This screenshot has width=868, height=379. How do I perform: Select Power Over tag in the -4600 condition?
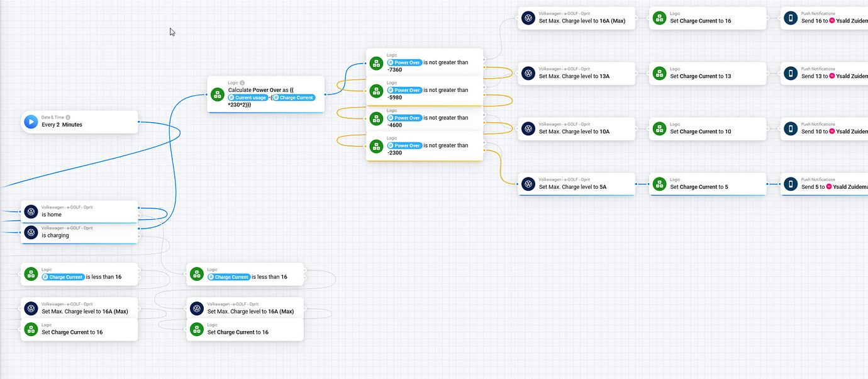click(x=404, y=118)
